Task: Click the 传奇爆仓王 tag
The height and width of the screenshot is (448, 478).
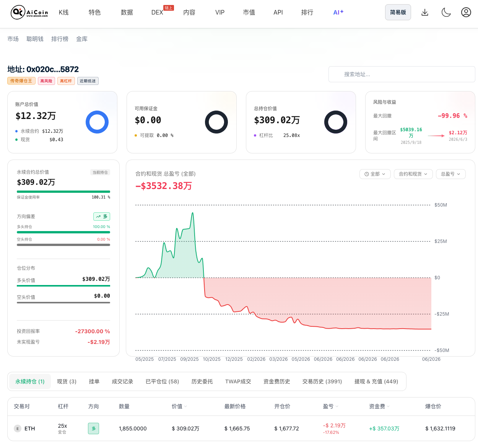Action: (21, 81)
